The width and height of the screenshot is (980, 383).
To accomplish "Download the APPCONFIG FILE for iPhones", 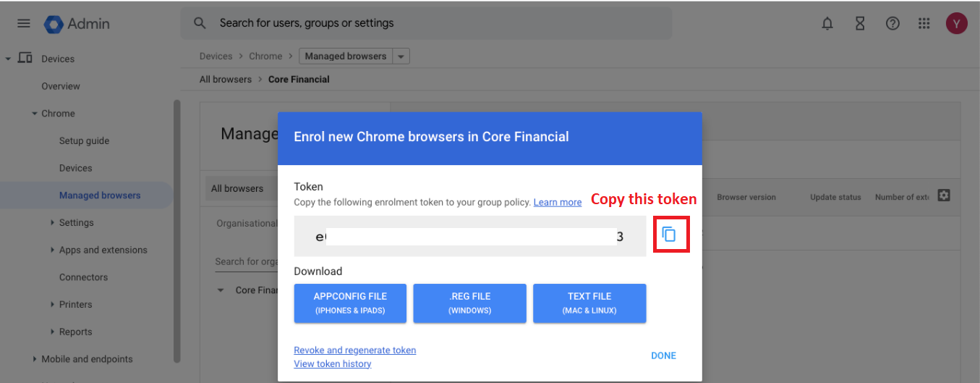I will 350,303.
